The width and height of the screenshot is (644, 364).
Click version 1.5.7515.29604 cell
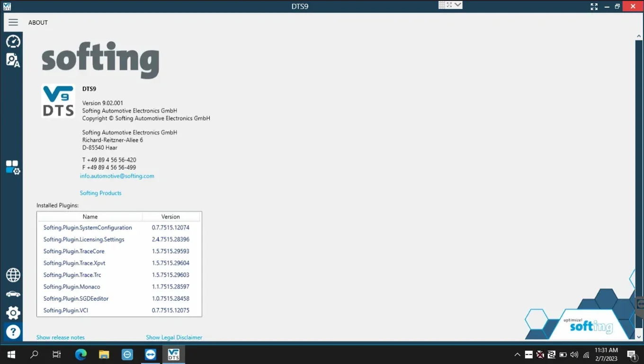coord(170,263)
